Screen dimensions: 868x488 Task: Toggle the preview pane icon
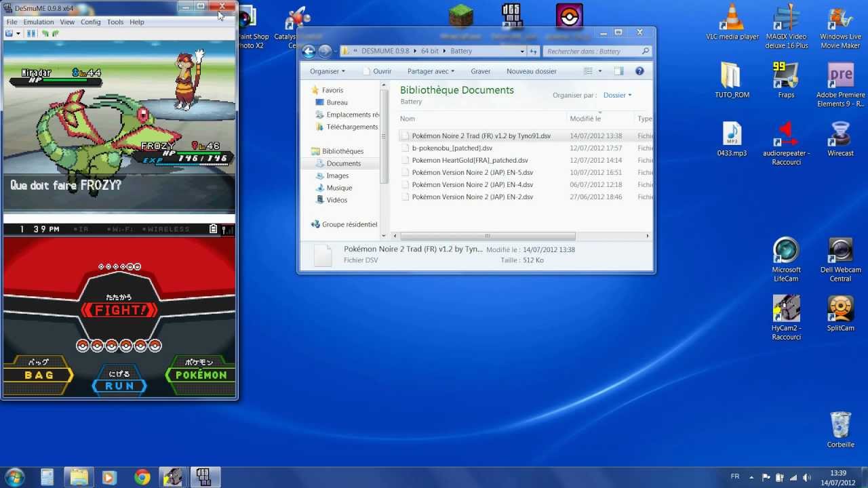point(618,71)
